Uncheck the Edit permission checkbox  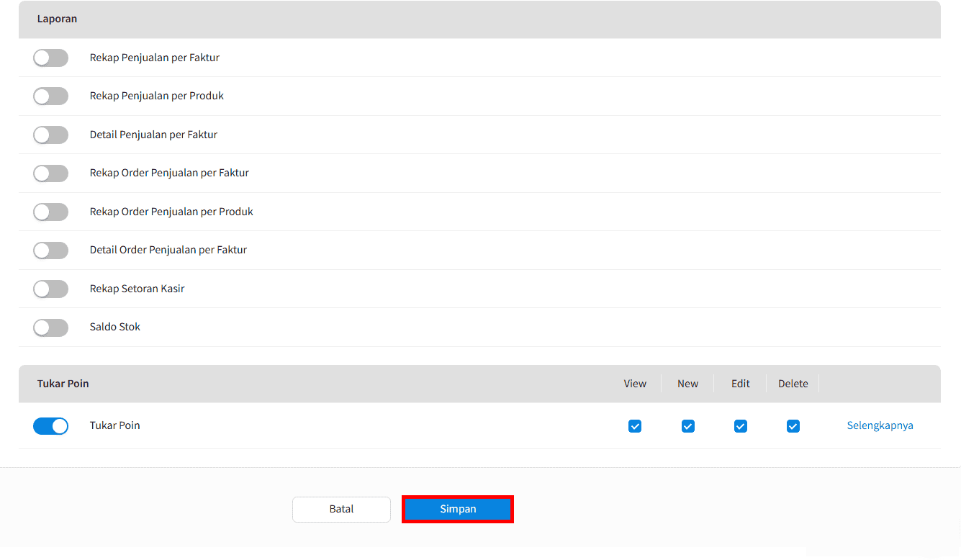coord(740,426)
